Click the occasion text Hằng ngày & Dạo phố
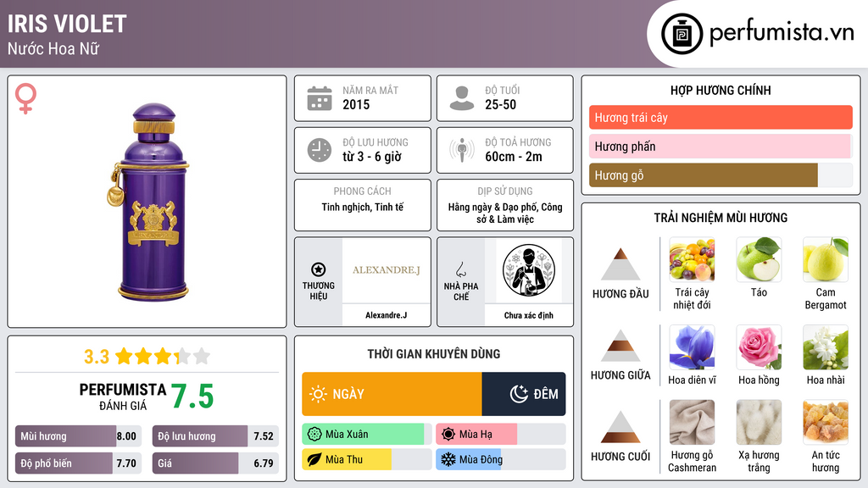868x488 pixels. click(x=505, y=213)
